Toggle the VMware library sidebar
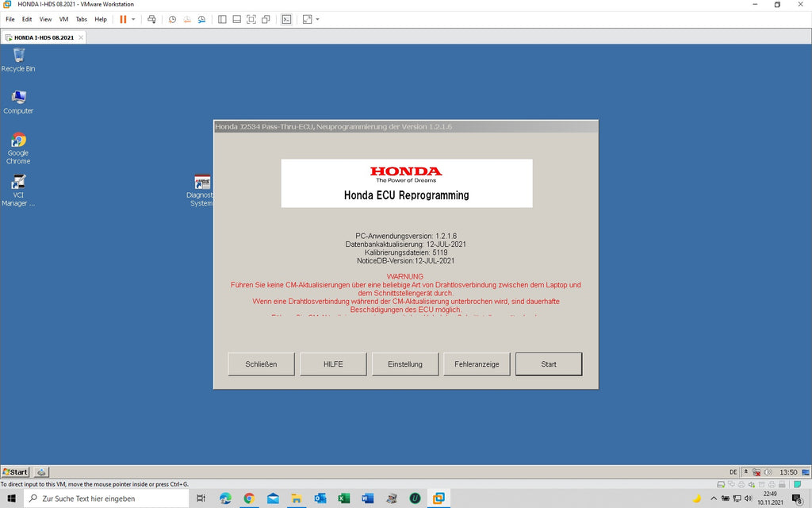 pos(222,19)
